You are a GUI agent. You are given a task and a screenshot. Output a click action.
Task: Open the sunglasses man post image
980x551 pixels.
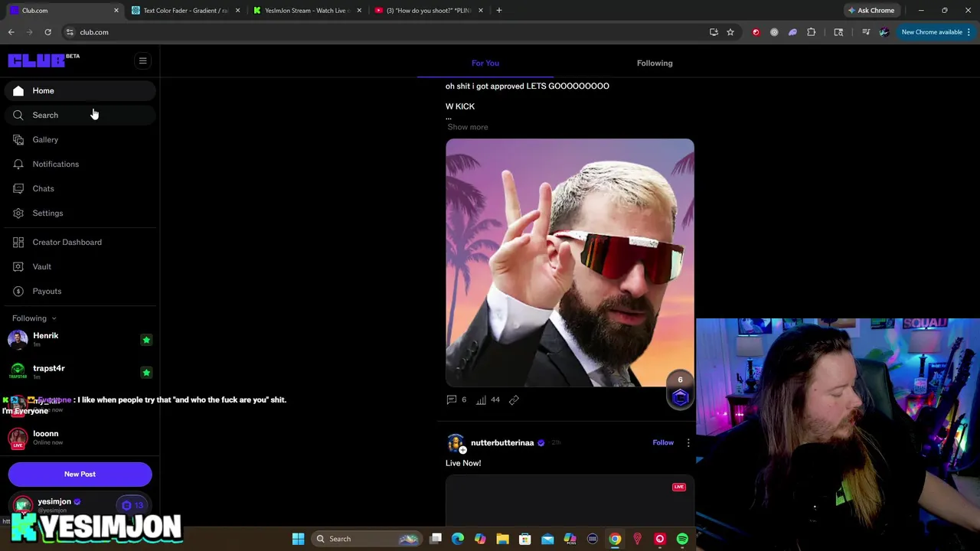pyautogui.click(x=570, y=262)
